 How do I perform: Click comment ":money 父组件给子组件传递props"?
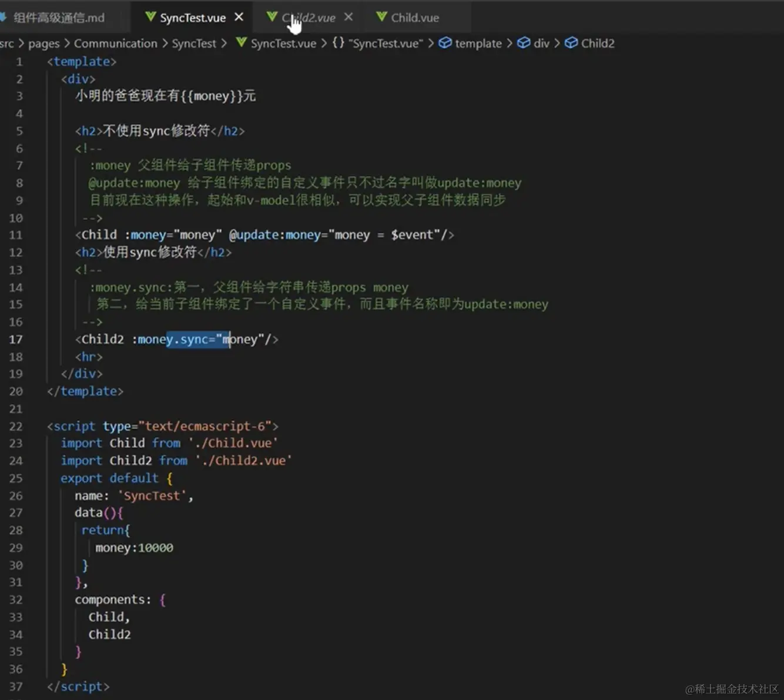pos(190,165)
